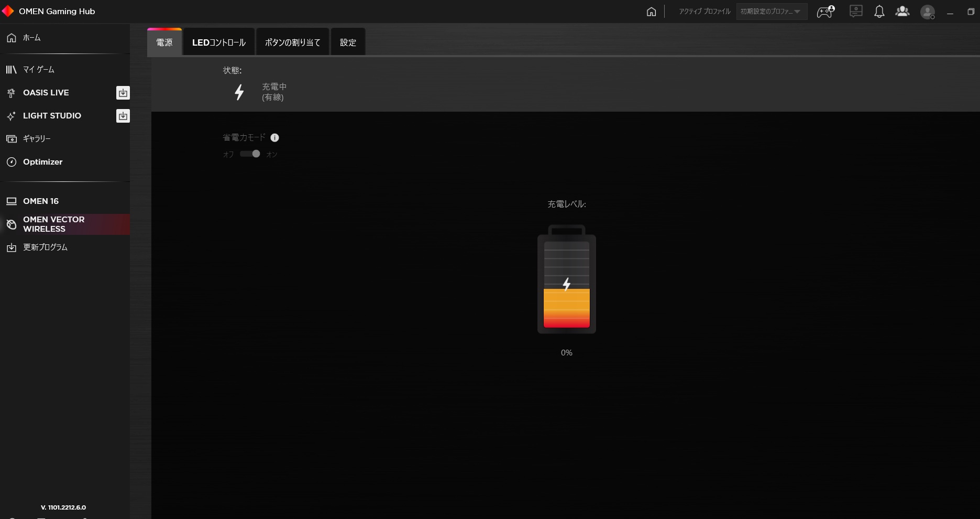Click the Optimizer gauge icon
The height and width of the screenshot is (519, 980).
(12, 162)
